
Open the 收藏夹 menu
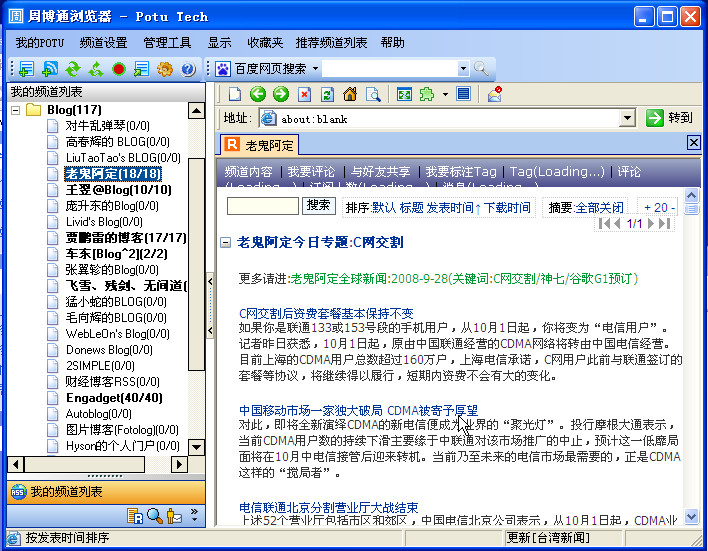click(265, 43)
